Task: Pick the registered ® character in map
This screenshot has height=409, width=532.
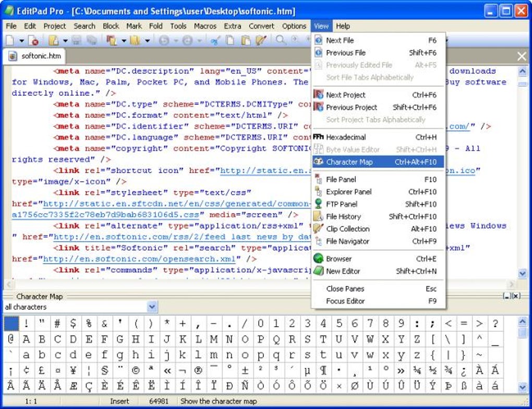Action: click(198, 370)
